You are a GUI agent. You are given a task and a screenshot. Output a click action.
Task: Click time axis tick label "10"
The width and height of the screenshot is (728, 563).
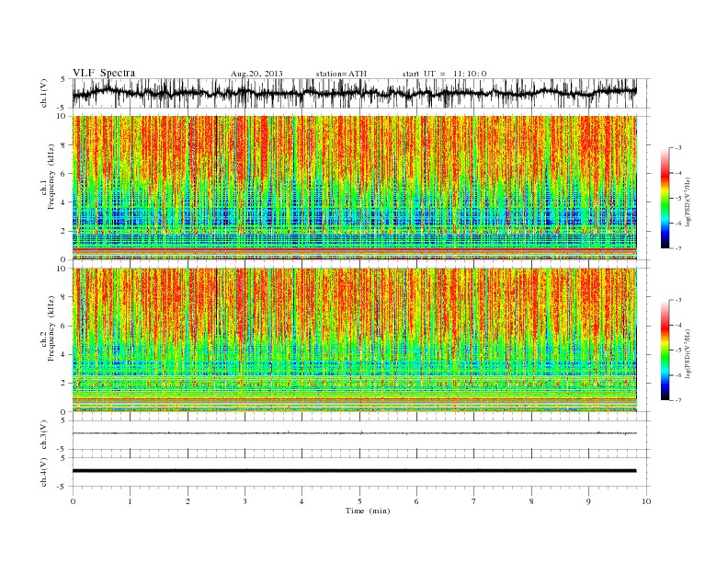646,501
